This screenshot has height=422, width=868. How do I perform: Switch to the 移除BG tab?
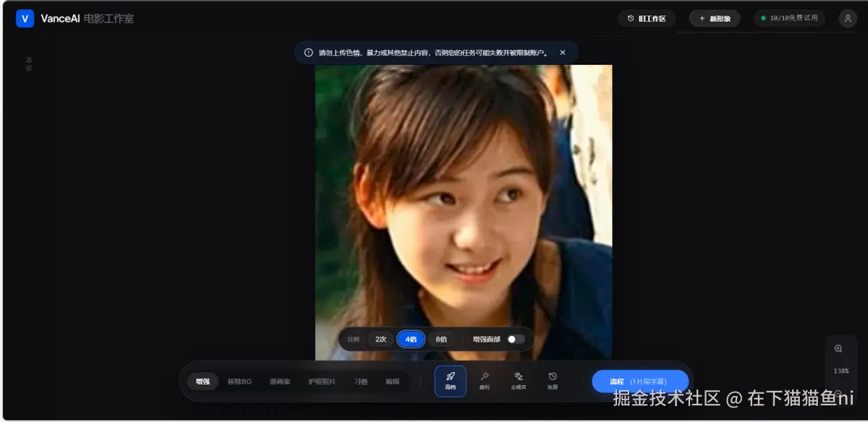[239, 382]
